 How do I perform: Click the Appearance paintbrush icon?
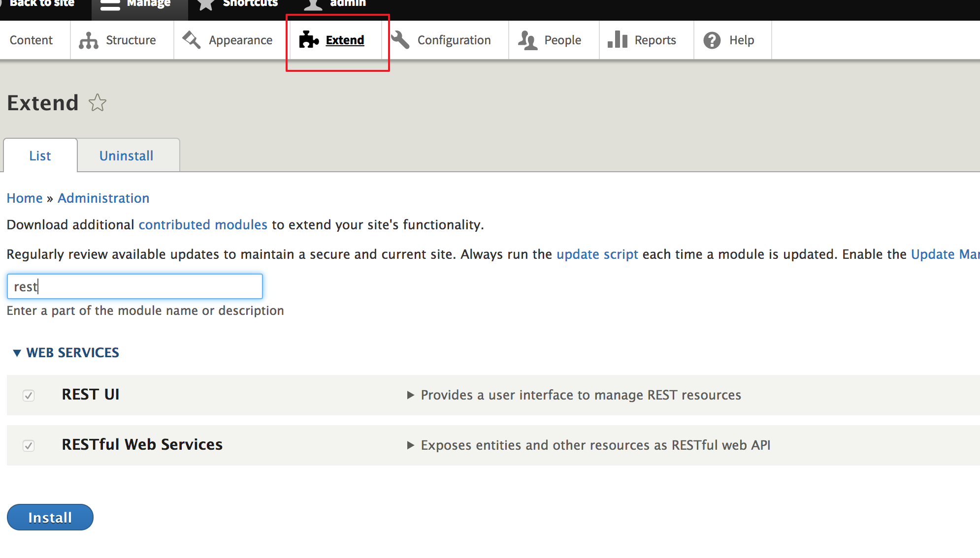192,40
